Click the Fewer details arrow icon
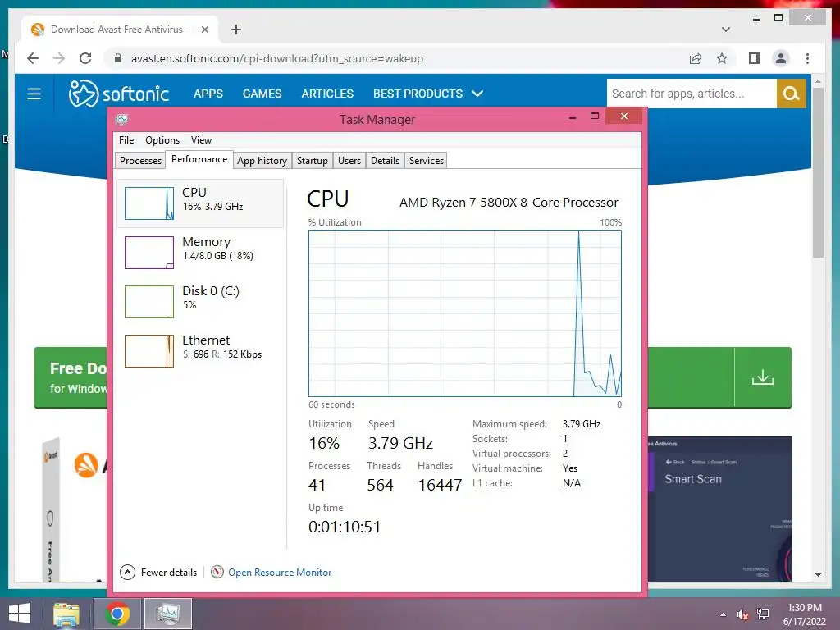Image resolution: width=840 pixels, height=630 pixels. point(127,572)
